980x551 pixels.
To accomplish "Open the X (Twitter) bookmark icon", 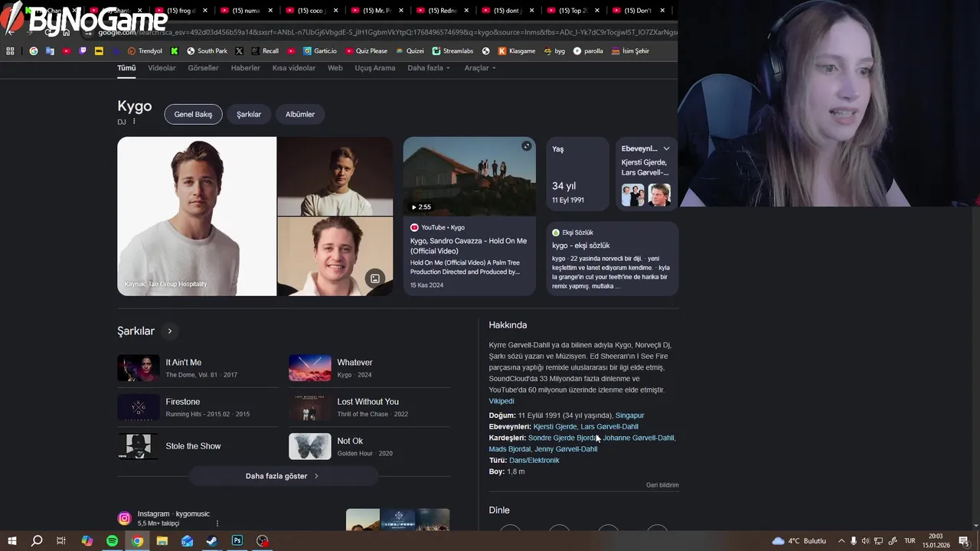I will click(240, 51).
